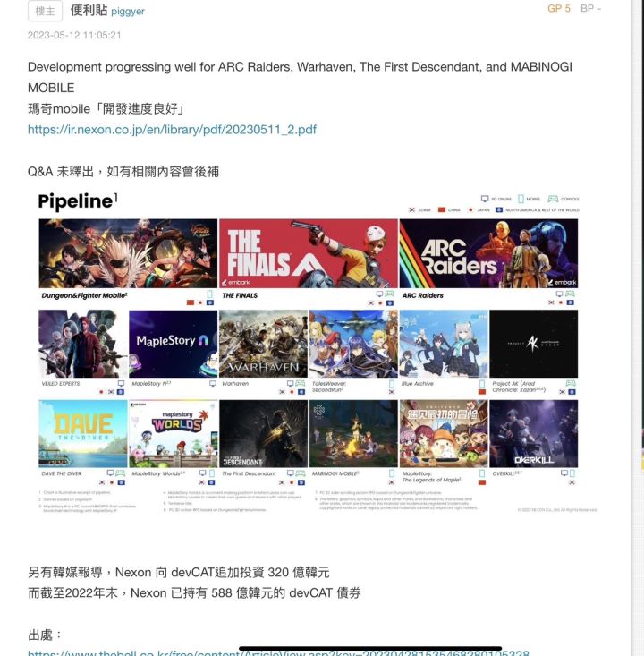The image size is (644, 656).
Task: Click the Korea flag under OVERKILL
Action: coord(572,482)
